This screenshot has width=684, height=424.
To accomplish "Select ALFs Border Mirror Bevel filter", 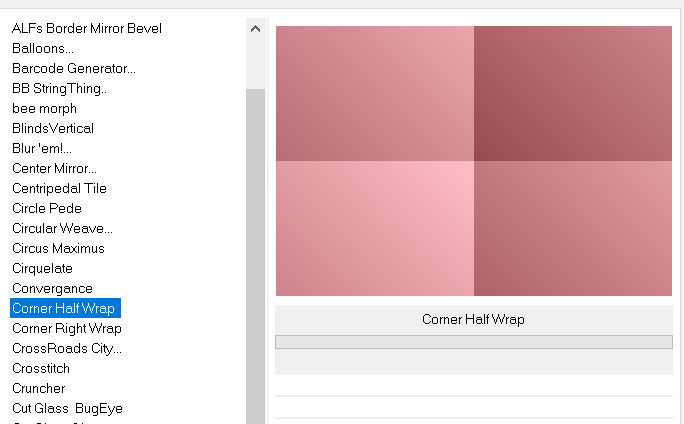I will coord(86,28).
